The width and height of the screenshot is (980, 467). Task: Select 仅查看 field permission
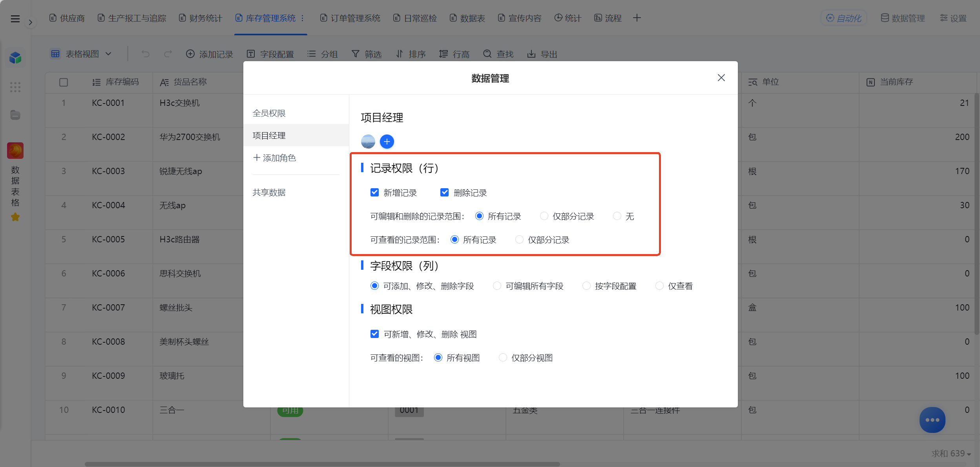tap(659, 286)
